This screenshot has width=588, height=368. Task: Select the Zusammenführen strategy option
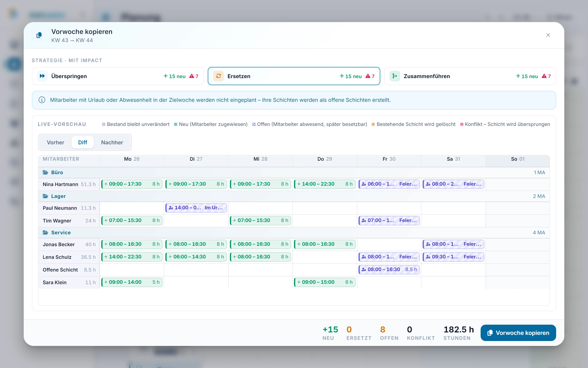(470, 76)
